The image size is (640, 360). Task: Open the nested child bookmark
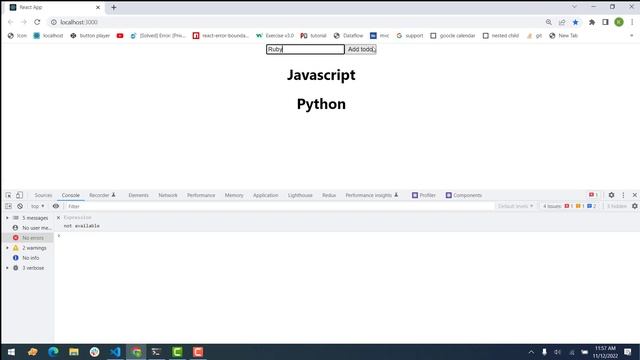coord(500,36)
